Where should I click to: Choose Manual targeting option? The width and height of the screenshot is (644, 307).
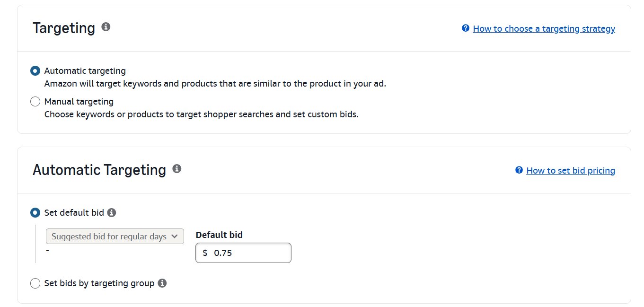[35, 101]
